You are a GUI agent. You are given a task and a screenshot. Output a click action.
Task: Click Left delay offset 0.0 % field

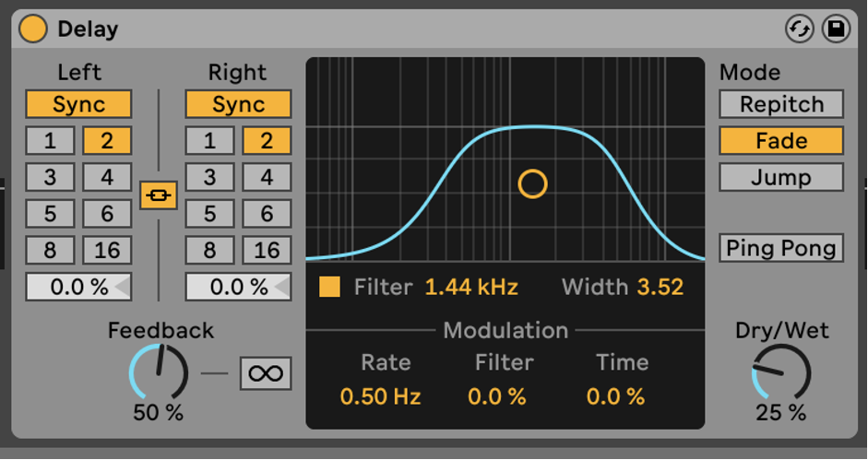[x=78, y=287]
